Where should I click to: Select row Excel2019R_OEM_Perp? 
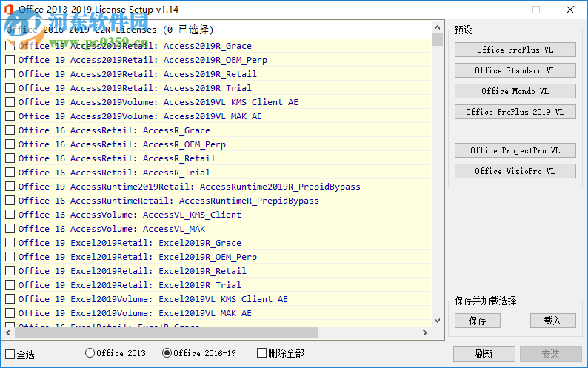(217, 257)
